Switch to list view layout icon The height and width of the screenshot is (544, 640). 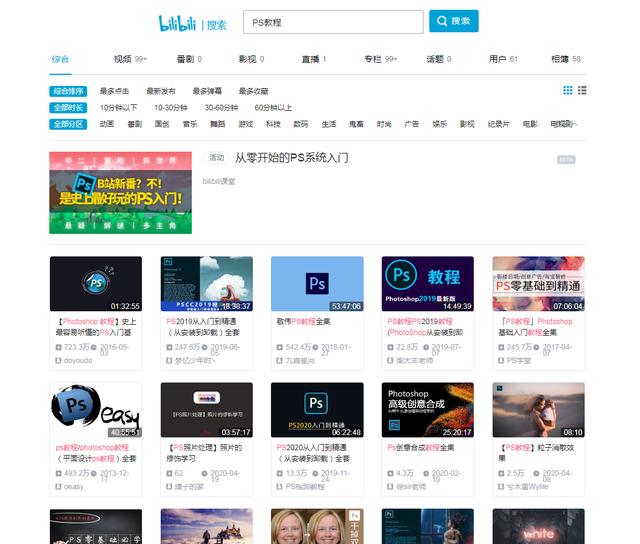582,90
